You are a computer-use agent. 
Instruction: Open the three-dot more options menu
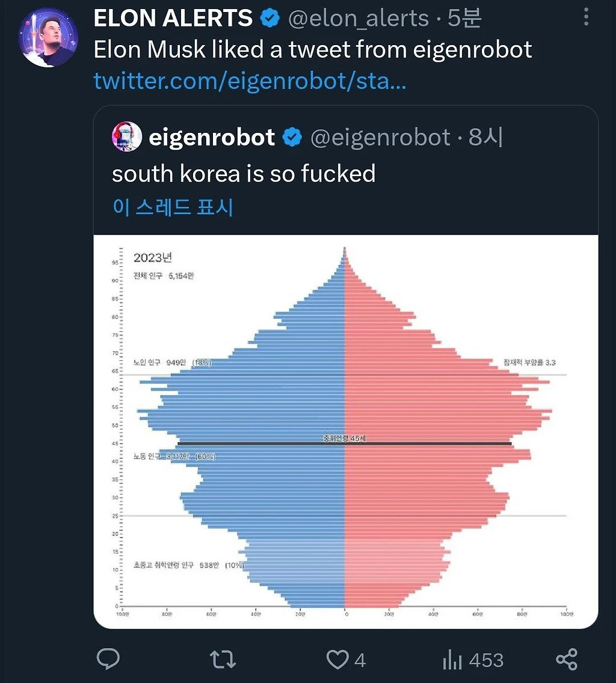coord(587,17)
